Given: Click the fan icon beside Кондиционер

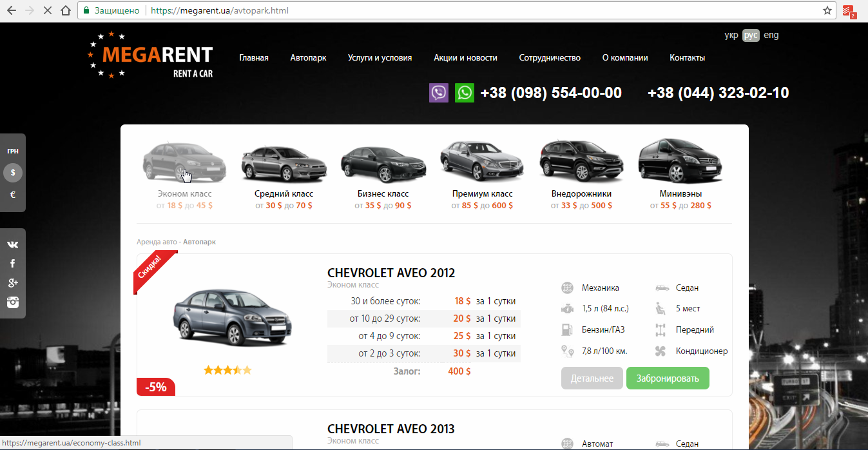Looking at the screenshot, I should (661, 351).
